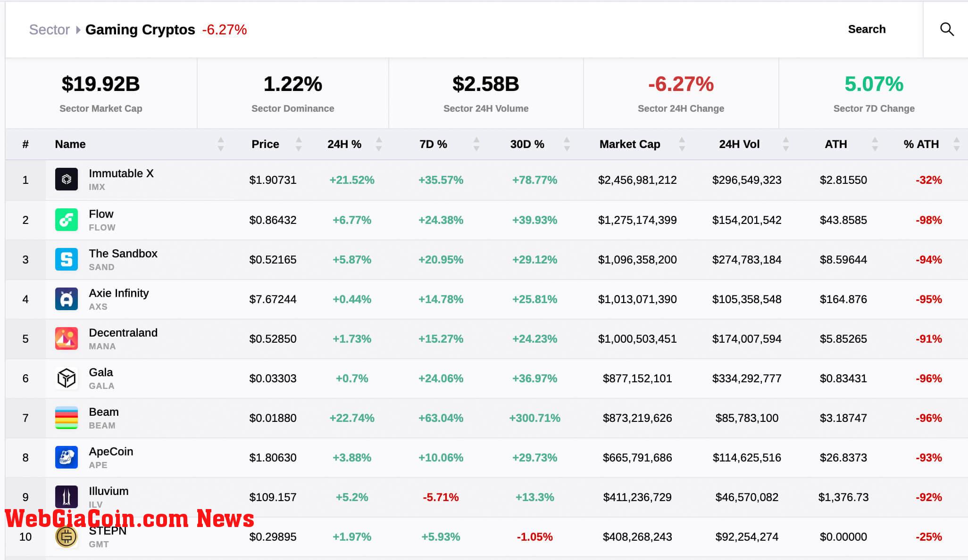The image size is (968, 560).
Task: Click the STEPN GMT coin logo
Action: 67,536
